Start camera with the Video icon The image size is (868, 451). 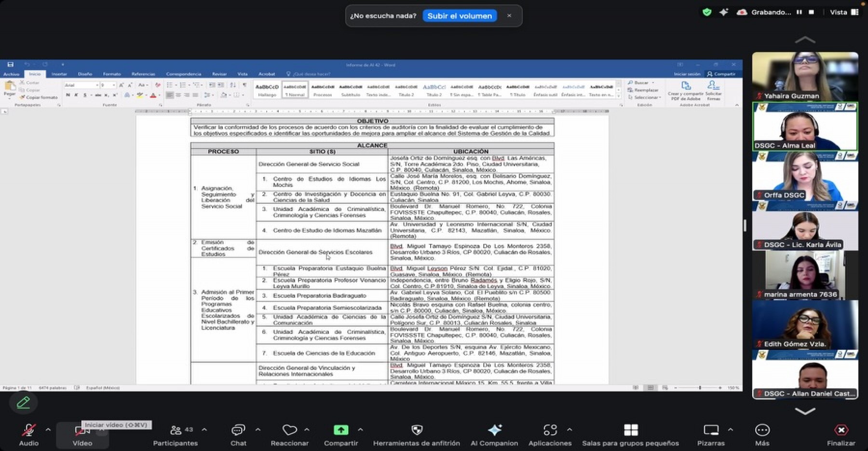[82, 431]
